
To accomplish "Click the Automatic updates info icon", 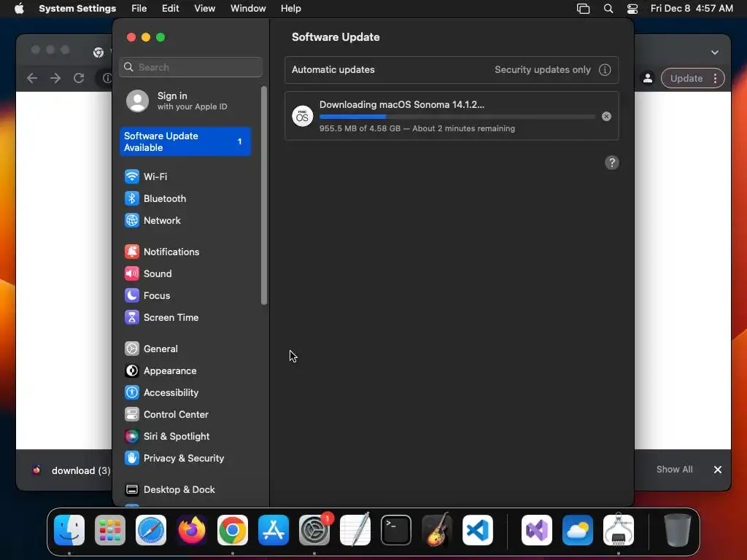I will [x=605, y=70].
